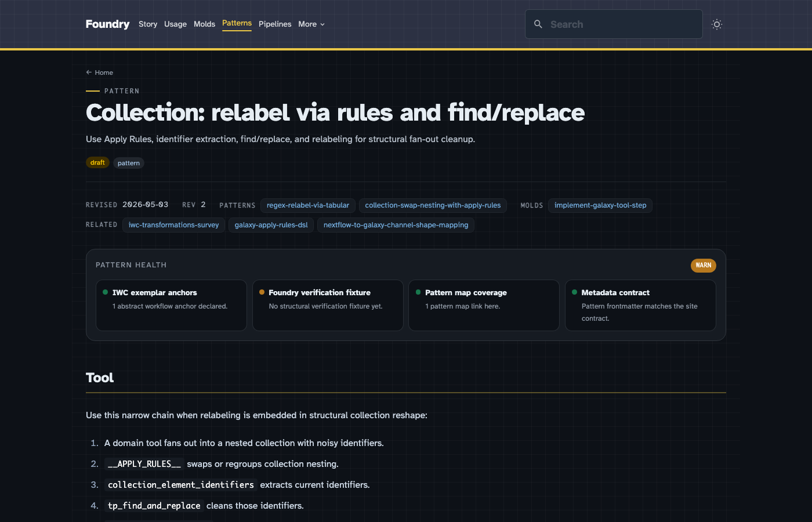Click the tp_find_and_replace code snippet
This screenshot has height=522, width=812.
coord(154,506)
